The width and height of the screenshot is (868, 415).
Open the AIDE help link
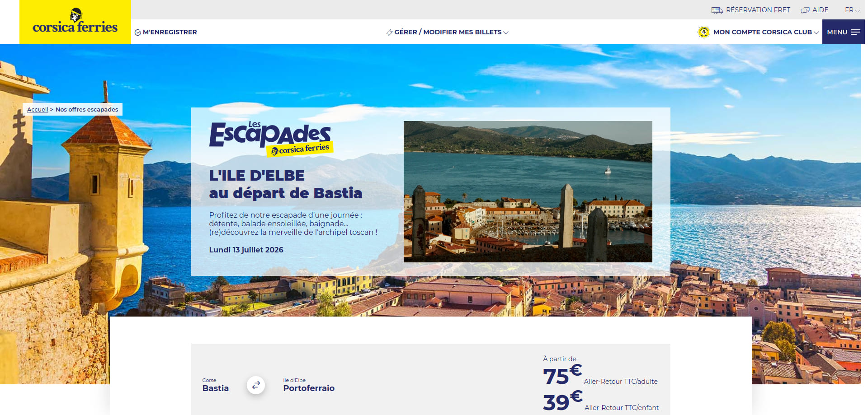pyautogui.click(x=820, y=10)
